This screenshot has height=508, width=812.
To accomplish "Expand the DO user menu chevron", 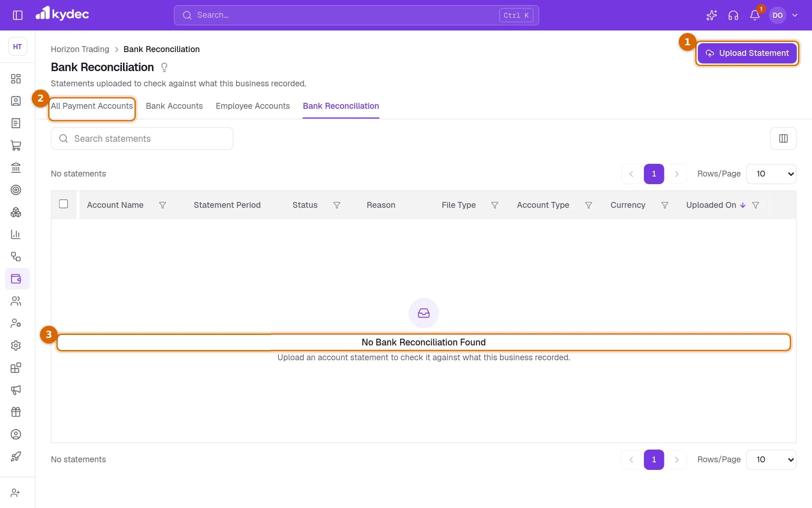I will pyautogui.click(x=795, y=15).
